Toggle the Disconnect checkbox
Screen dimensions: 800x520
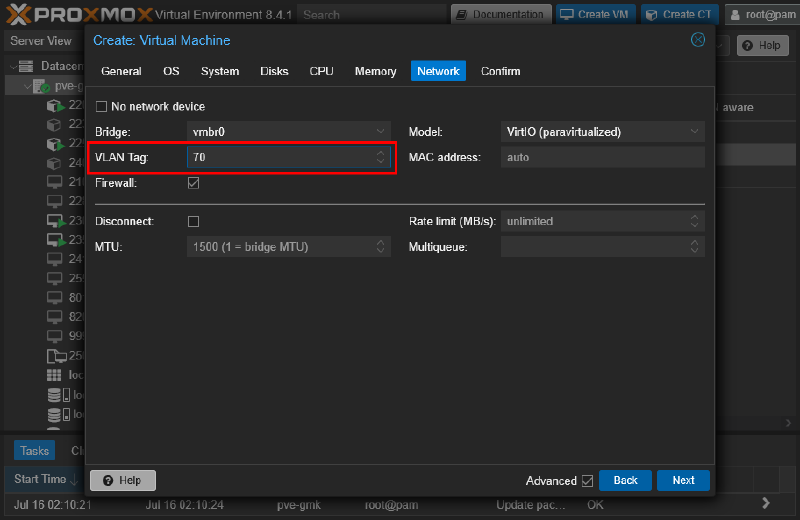point(194,221)
